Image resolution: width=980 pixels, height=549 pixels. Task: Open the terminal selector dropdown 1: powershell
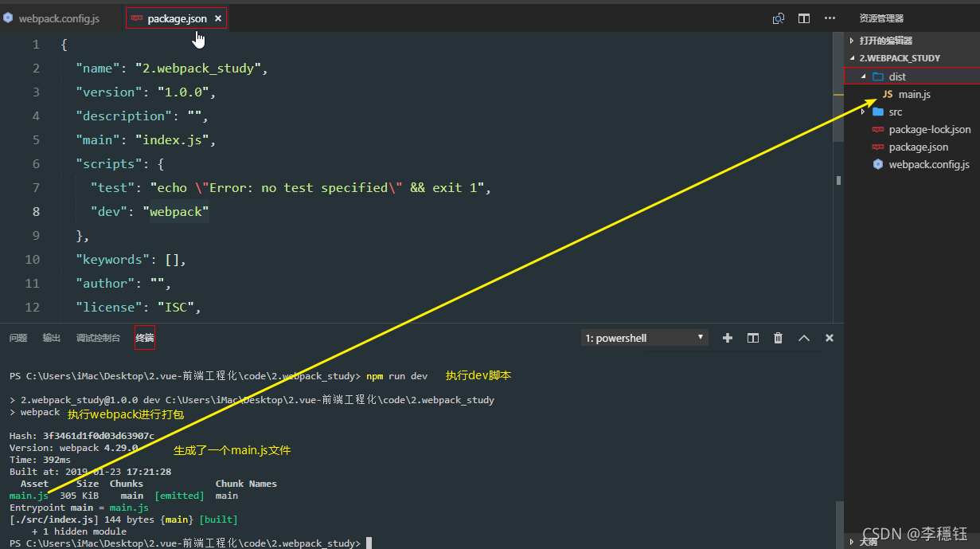[x=645, y=338]
